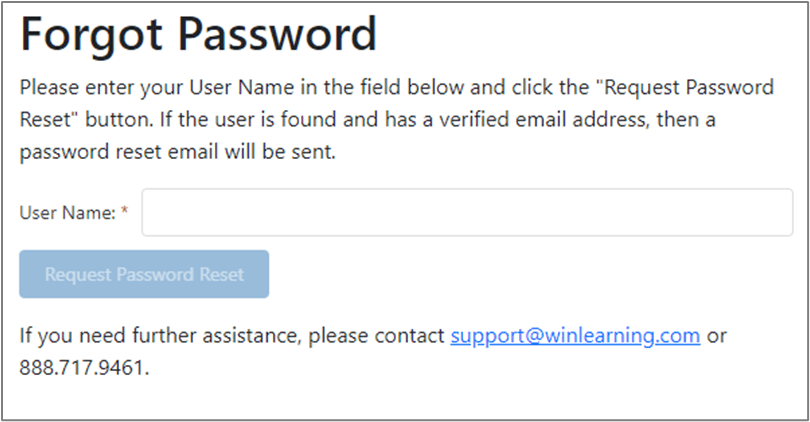This screenshot has height=422, width=810.
Task: Click the word "or" after the support email
Action: point(716,335)
